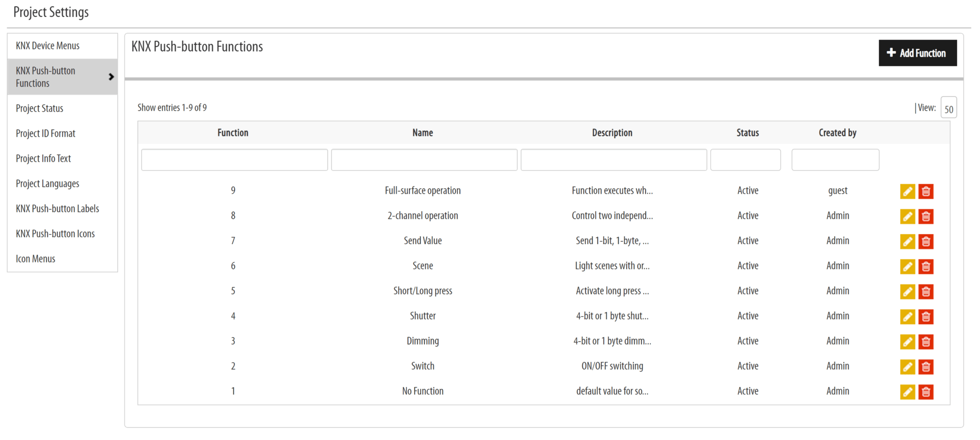The height and width of the screenshot is (440, 980).
Task: Click the Add Function button
Action: pyautogui.click(x=917, y=53)
